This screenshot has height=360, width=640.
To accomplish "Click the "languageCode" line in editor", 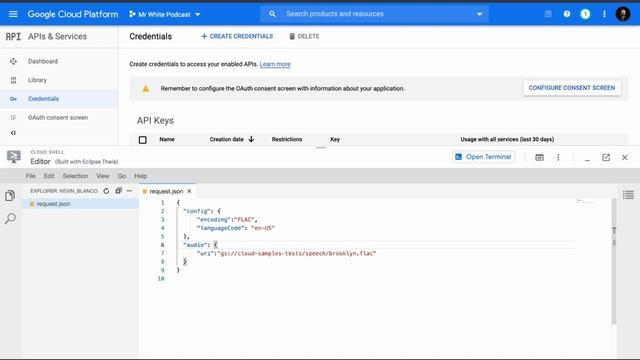I will pyautogui.click(x=236, y=228).
